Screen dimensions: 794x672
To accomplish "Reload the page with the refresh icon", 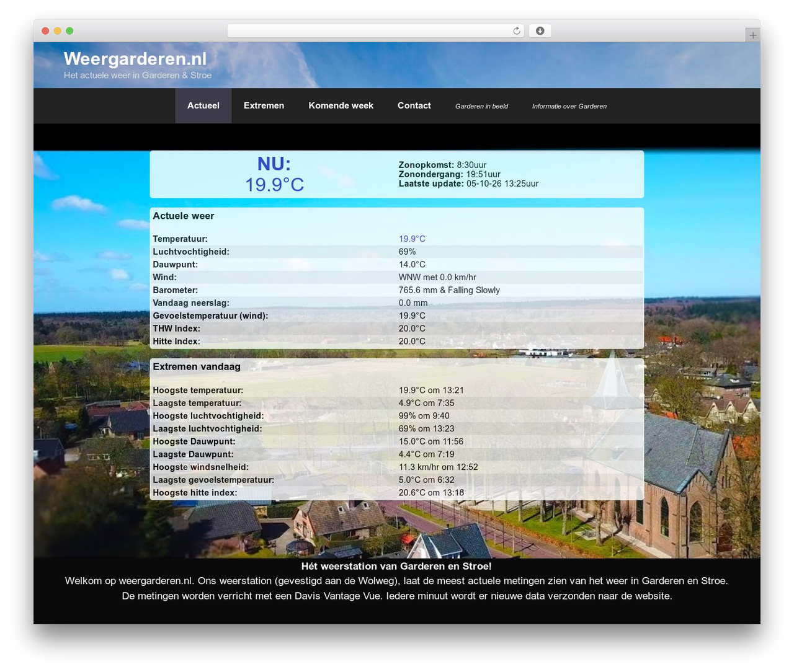I will coord(516,31).
